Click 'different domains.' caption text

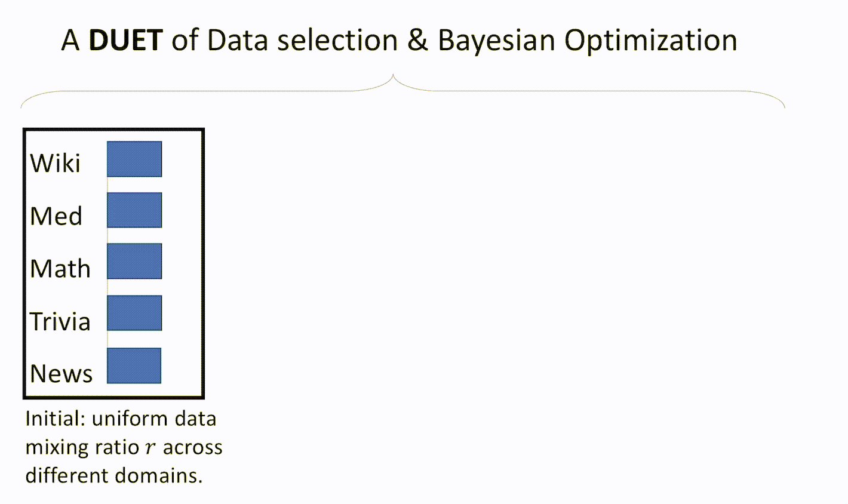point(114,475)
